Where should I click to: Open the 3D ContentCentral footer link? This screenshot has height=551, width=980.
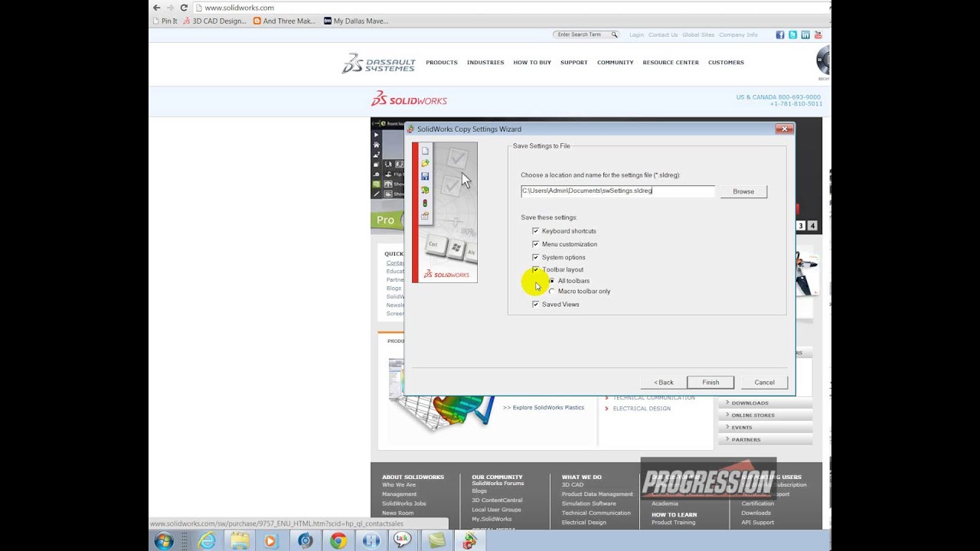497,500
